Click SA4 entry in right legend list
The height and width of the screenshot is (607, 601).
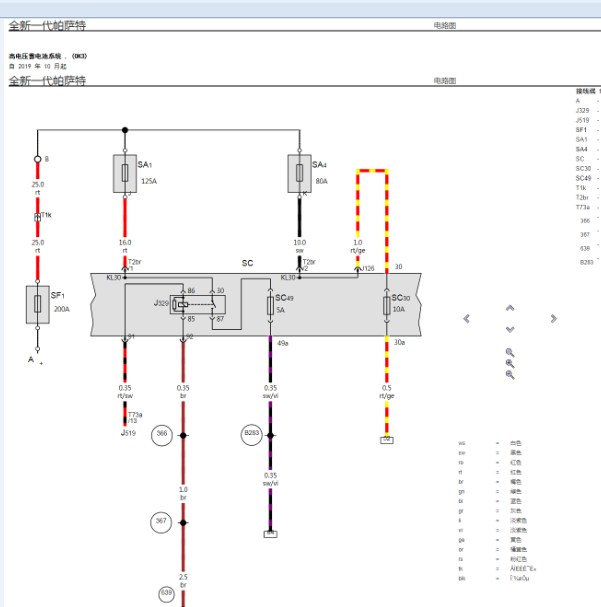(x=582, y=149)
